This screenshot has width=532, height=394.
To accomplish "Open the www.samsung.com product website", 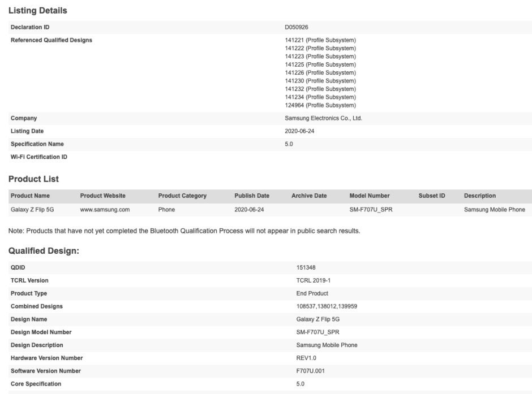I will pyautogui.click(x=105, y=210).
